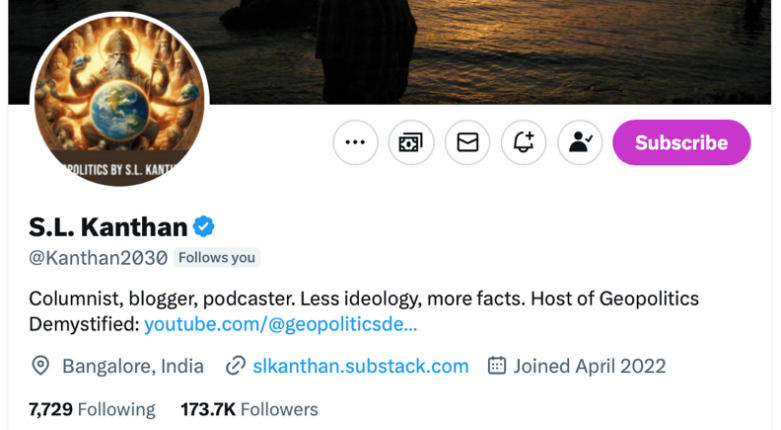This screenshot has width=781, height=430.
Task: Send a direct message via envelope icon
Action: pyautogui.click(x=467, y=142)
